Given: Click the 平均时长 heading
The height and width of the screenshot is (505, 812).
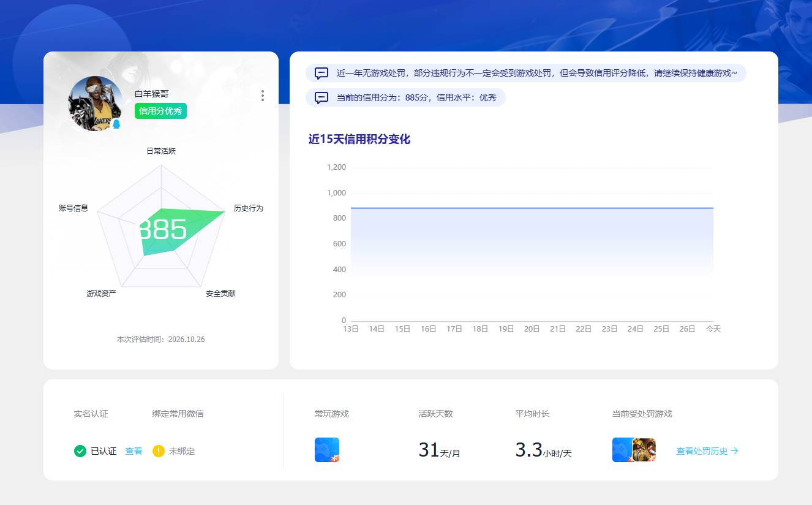Looking at the screenshot, I should (533, 414).
